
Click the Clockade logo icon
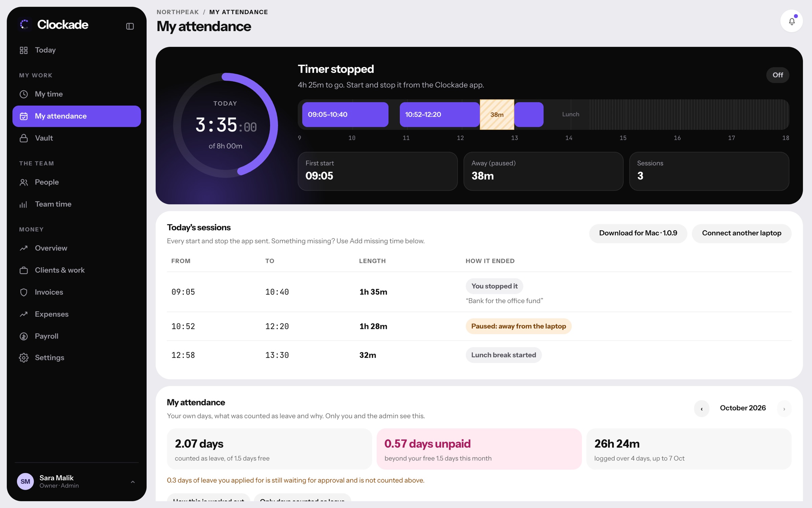(x=24, y=24)
